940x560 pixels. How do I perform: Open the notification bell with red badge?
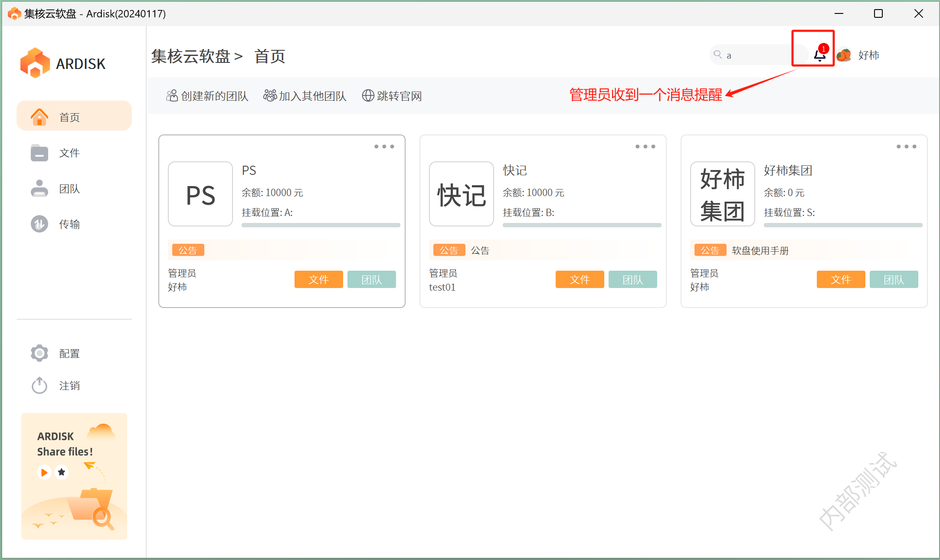(819, 55)
